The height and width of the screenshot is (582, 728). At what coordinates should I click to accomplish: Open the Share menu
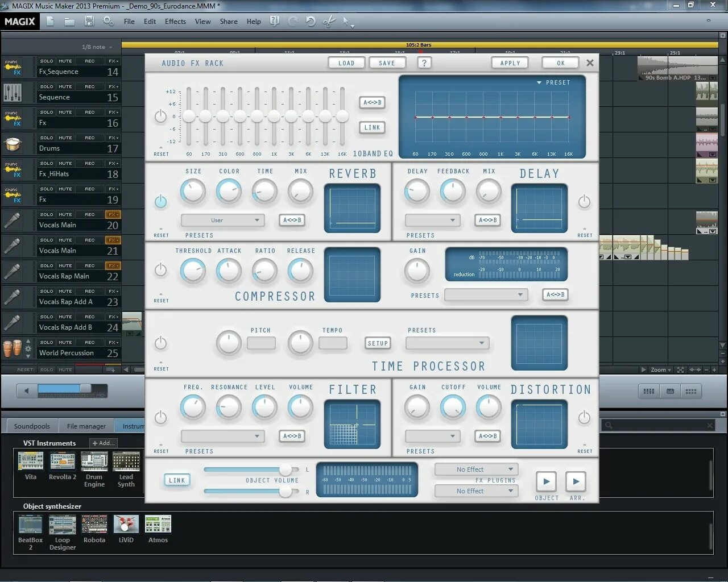[x=229, y=22]
